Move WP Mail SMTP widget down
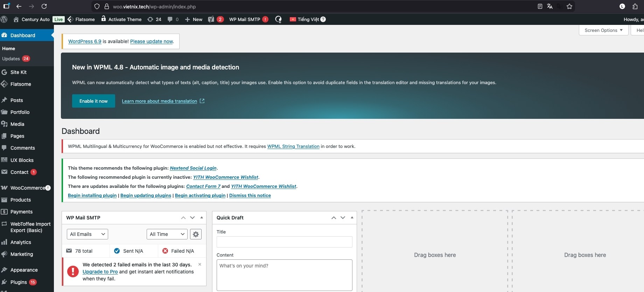Screen dimensions: 644x292 point(192,218)
